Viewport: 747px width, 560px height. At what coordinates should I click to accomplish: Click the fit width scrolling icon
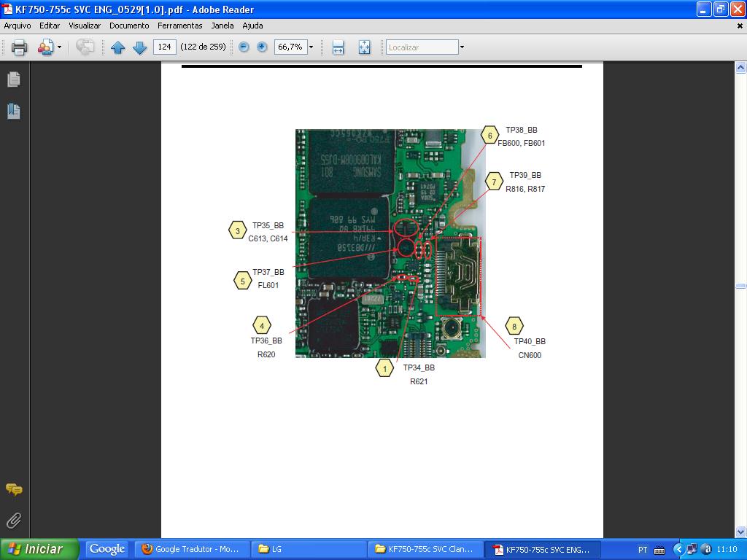click(x=338, y=47)
